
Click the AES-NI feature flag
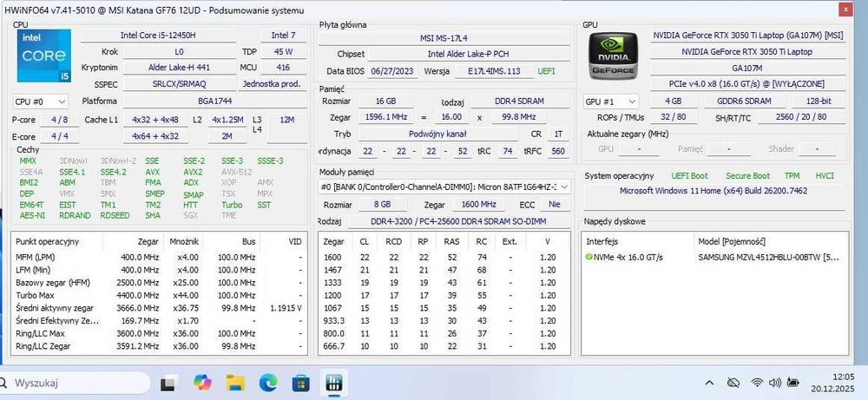(x=32, y=215)
